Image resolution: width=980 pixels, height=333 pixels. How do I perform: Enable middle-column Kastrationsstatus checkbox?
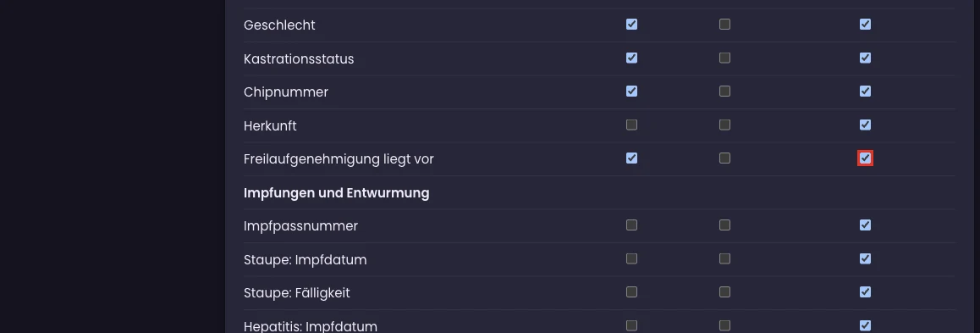(724, 58)
